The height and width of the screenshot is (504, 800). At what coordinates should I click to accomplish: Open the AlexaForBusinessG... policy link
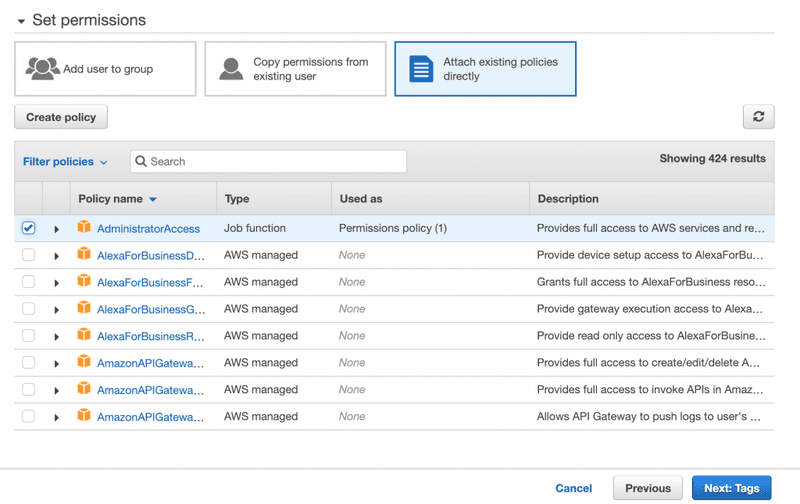151,310
